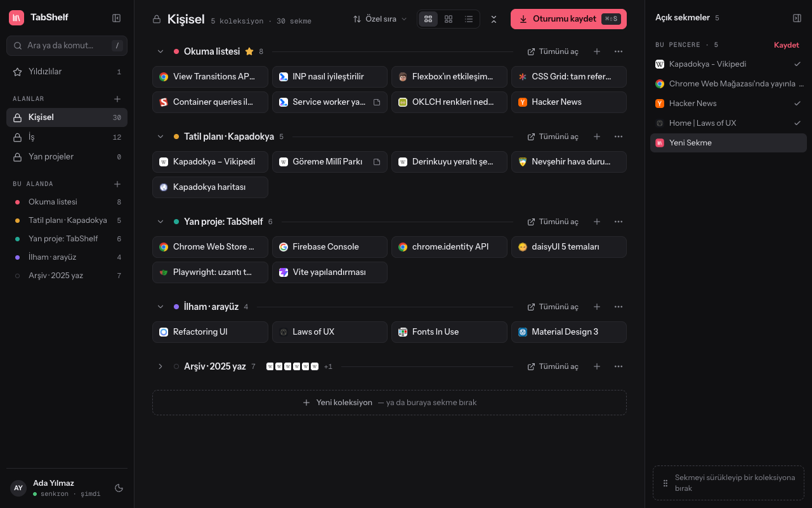
Task: Expand the Arşiv · 2025 yaz collection
Action: [160, 366]
